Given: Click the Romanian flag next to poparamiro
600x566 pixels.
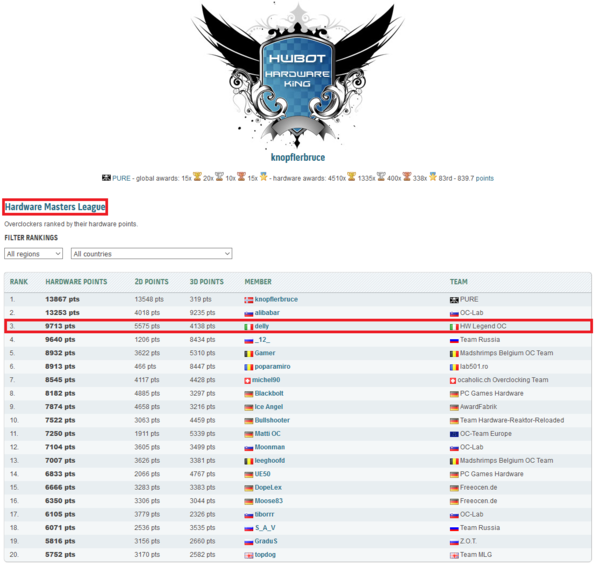Looking at the screenshot, I should [x=249, y=367].
